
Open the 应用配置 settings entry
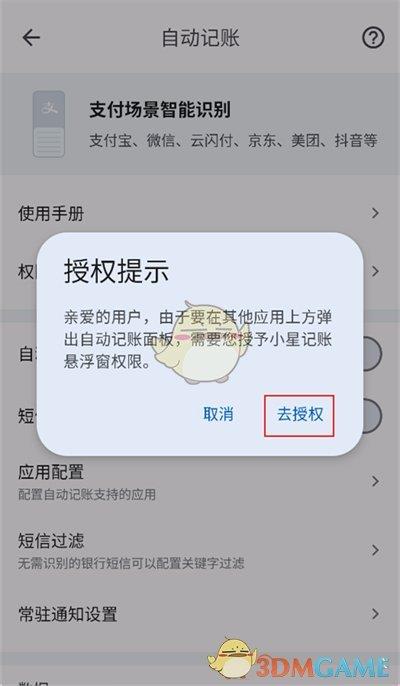pyautogui.click(x=200, y=482)
